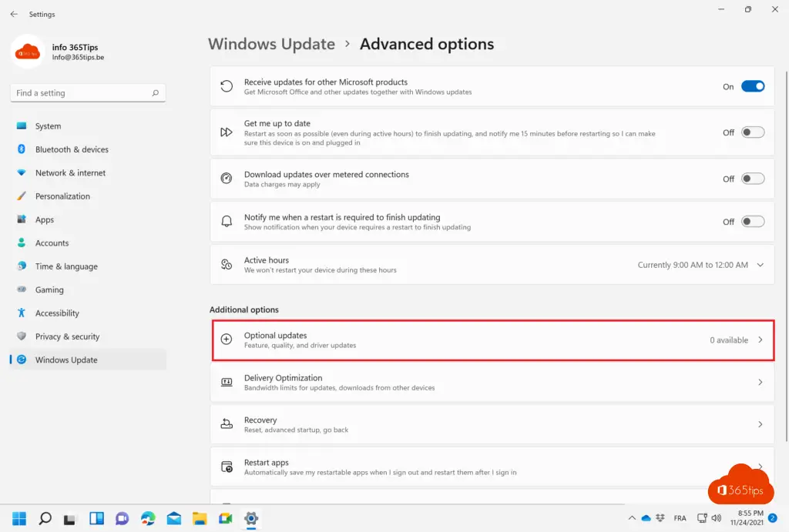Enable the Get me up to date toggle

pos(752,132)
